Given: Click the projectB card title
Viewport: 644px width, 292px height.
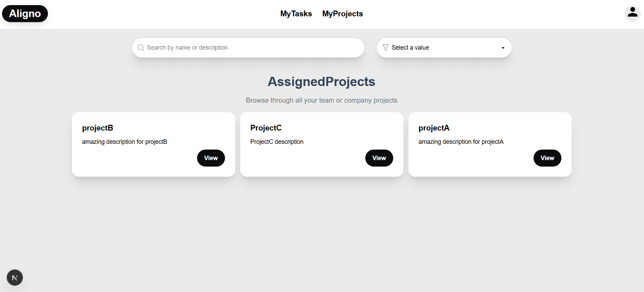Looking at the screenshot, I should pyautogui.click(x=98, y=128).
